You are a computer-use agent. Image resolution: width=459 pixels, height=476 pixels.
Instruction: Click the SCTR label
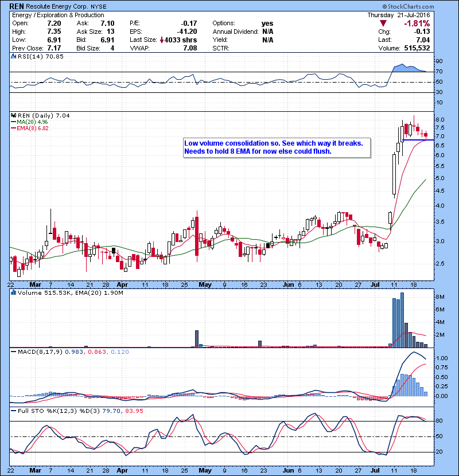pyautogui.click(x=221, y=48)
